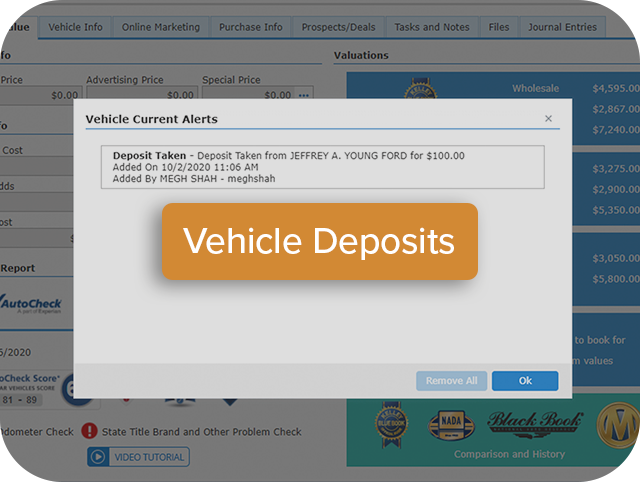Click the red State Title Brand alert icon
The height and width of the screenshot is (482, 640).
coord(89,432)
